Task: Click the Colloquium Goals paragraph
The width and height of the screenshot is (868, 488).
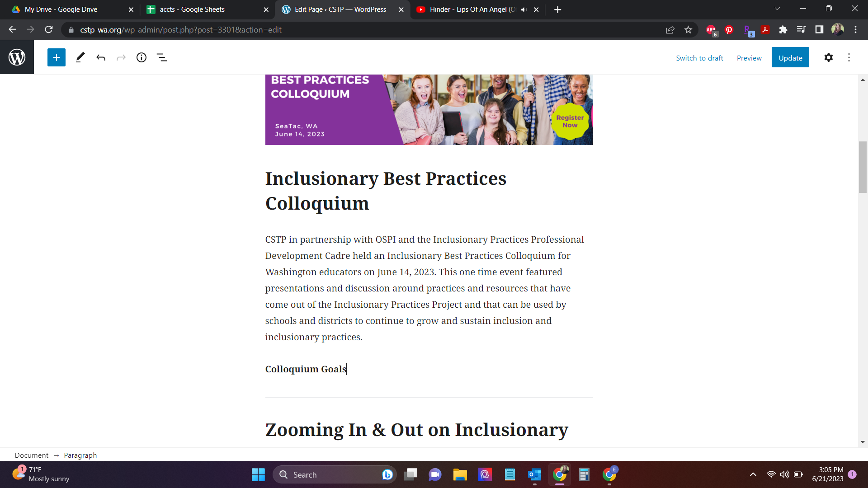Action: (x=306, y=369)
